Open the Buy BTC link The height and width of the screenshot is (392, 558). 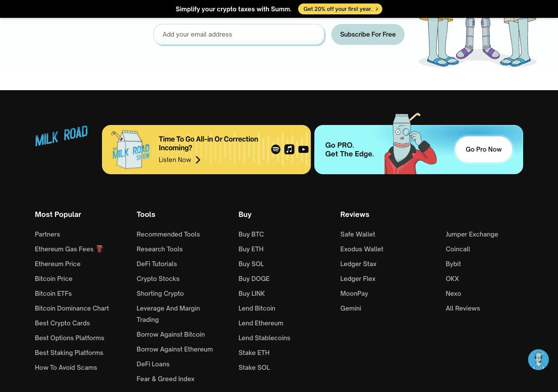coord(251,234)
